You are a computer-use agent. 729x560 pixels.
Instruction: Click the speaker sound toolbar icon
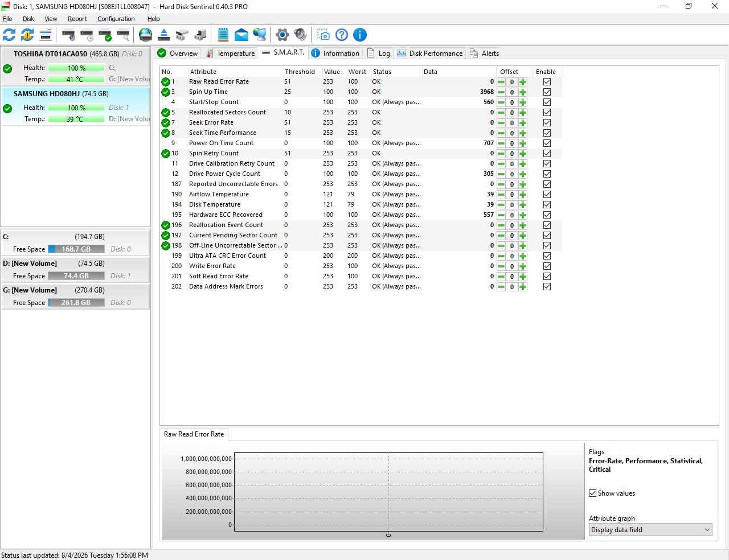pos(301,35)
